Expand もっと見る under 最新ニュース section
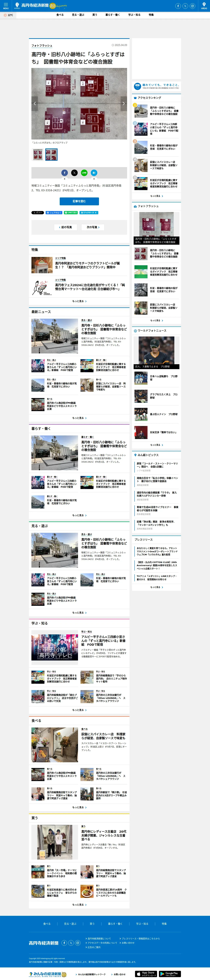 pyautogui.click(x=79, y=418)
